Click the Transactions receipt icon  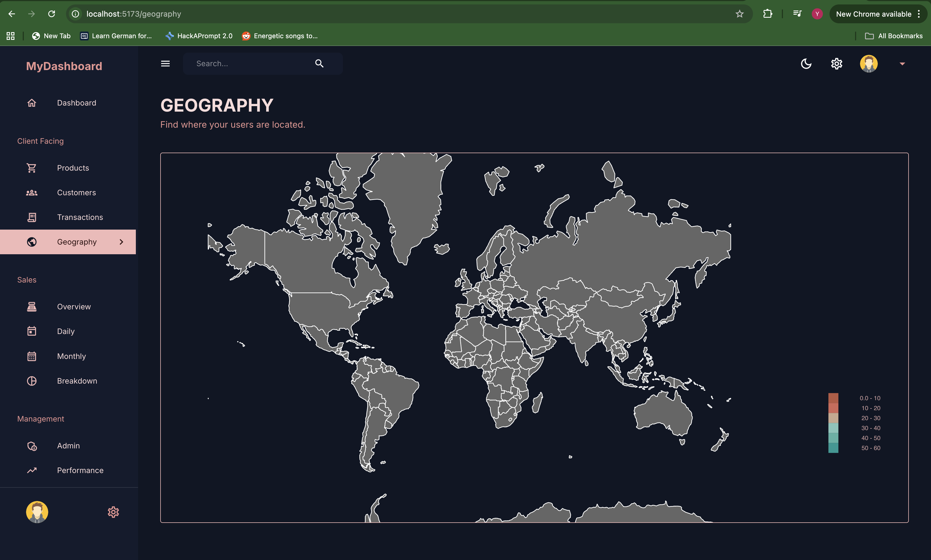click(32, 217)
